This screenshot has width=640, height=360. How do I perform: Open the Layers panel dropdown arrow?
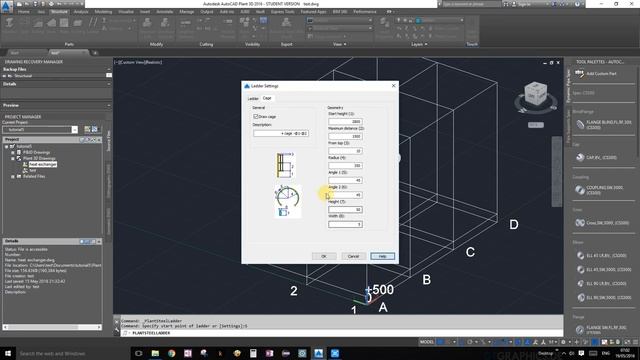click(426, 44)
